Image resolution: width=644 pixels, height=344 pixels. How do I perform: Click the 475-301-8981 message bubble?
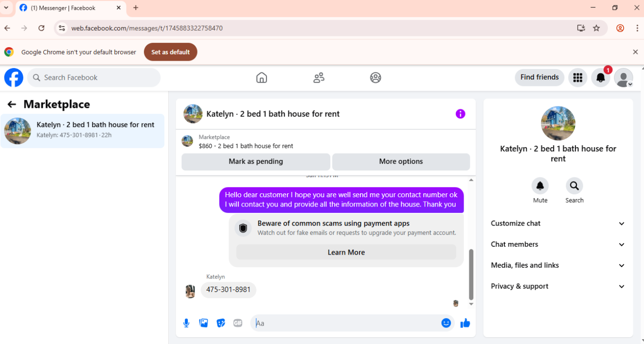(x=228, y=290)
